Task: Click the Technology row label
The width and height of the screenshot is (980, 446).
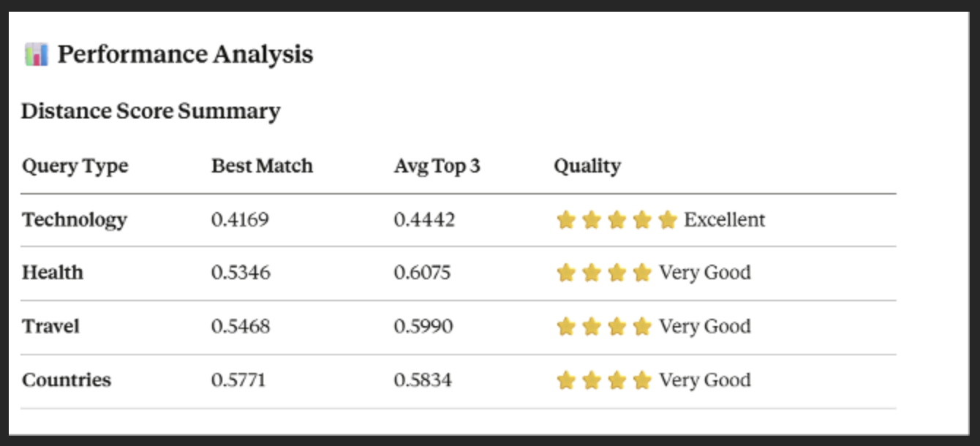Action: pos(75,220)
